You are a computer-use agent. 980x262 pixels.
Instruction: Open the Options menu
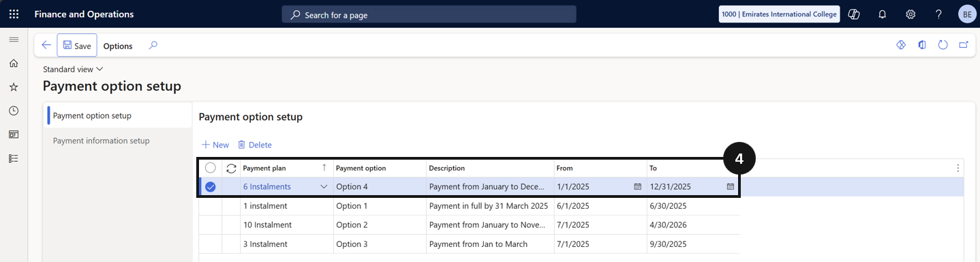(118, 46)
